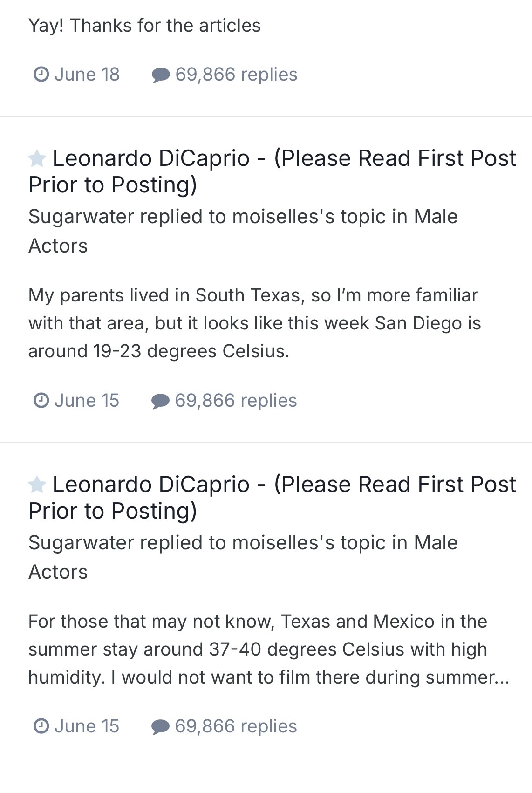This screenshot has height=793, width=532.
Task: Open the truncated snippet about Texas and Mexico summers
Action: 268,649
